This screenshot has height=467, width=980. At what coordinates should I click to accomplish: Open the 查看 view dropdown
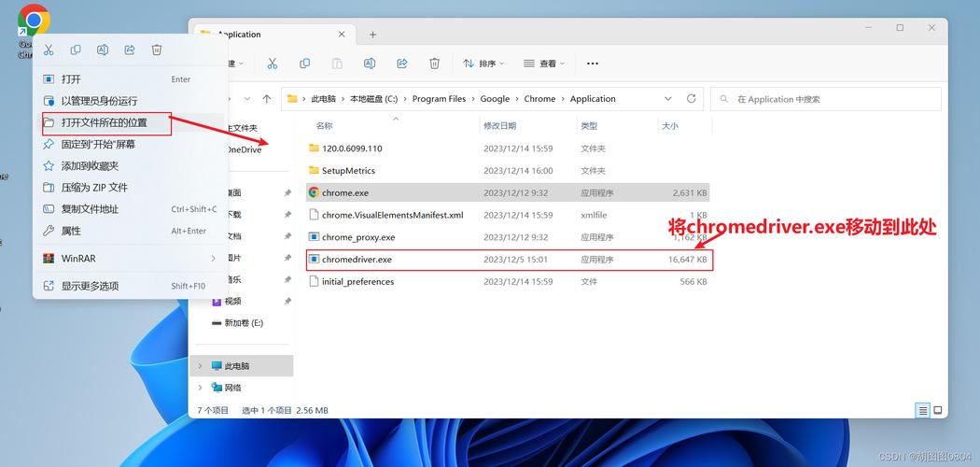pyautogui.click(x=543, y=64)
